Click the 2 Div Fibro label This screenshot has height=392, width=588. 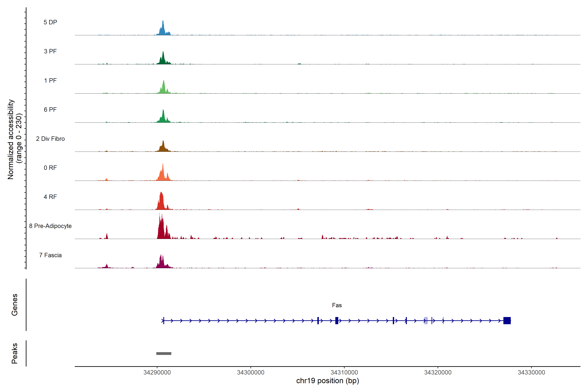pos(50,139)
